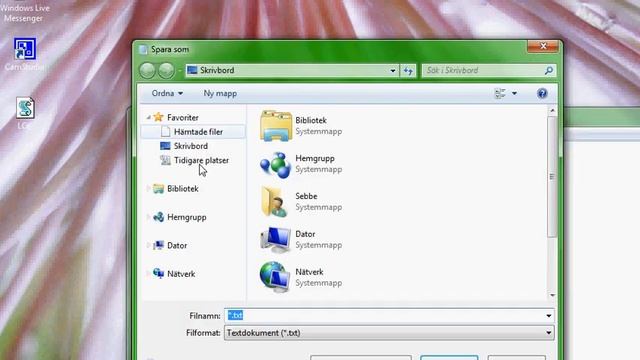640x360 pixels.
Task: Select the Sebbe user folder icon
Action: coord(274,202)
